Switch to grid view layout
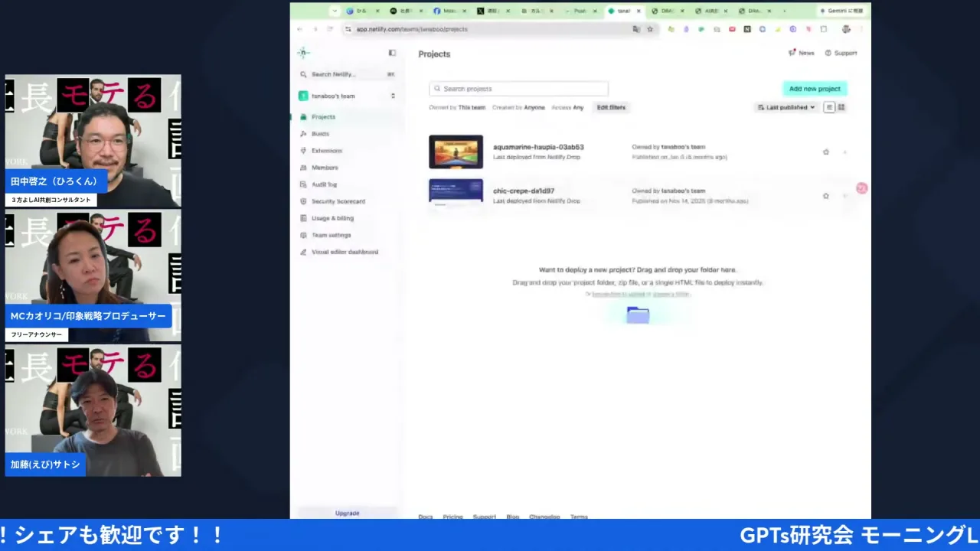This screenshot has width=980, height=551. pos(841,107)
